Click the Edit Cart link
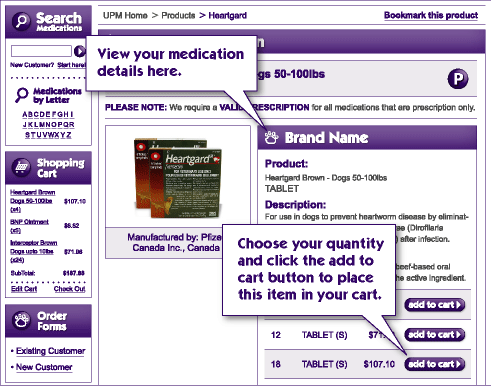 (x=24, y=289)
